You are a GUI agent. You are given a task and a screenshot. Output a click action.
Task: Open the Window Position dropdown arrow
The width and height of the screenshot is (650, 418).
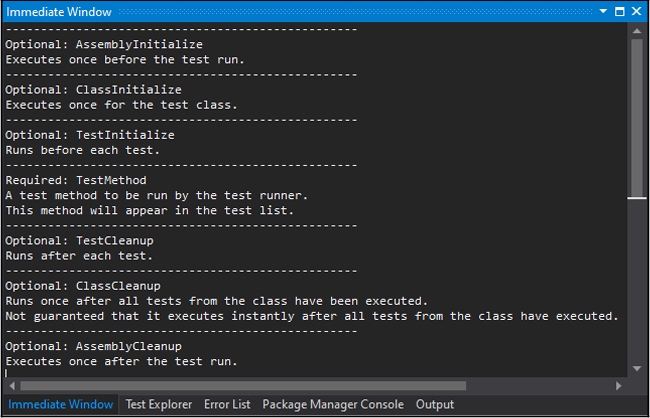point(604,11)
